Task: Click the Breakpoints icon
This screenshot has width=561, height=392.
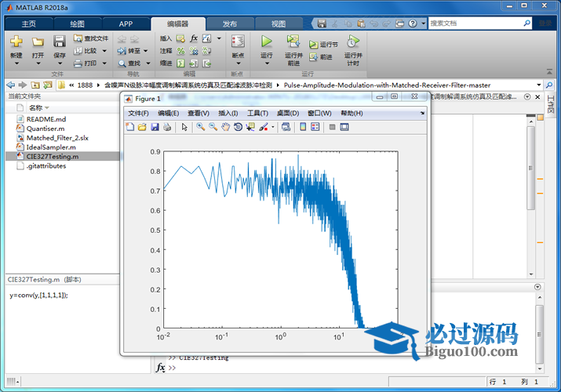Action: [238, 42]
